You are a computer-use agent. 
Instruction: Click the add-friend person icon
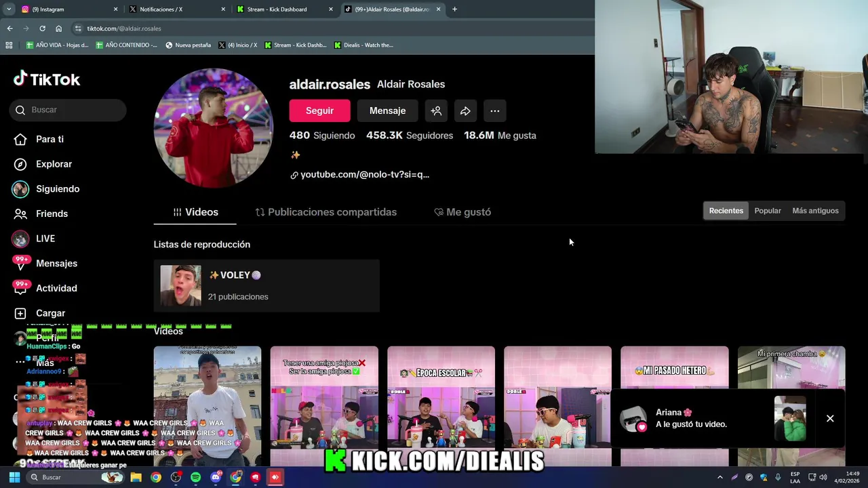[x=436, y=110]
